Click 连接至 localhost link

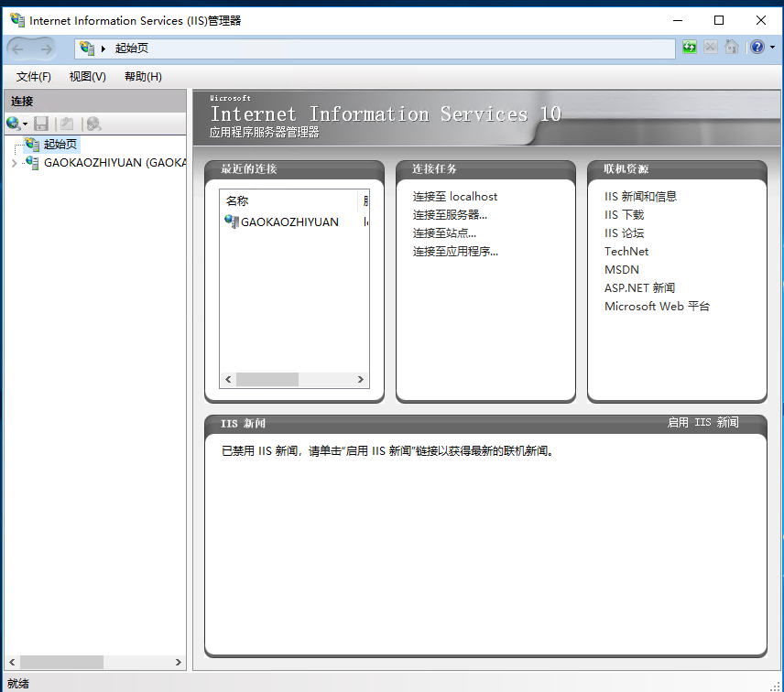coord(455,197)
